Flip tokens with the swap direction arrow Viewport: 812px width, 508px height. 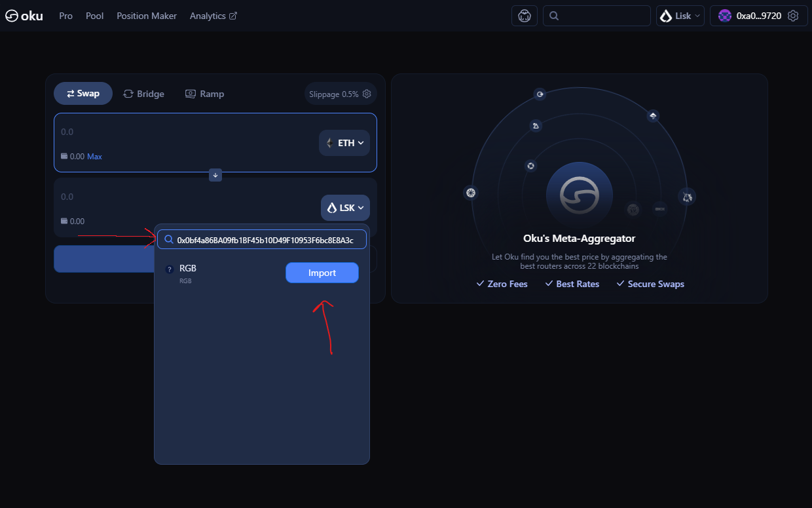[215, 175]
